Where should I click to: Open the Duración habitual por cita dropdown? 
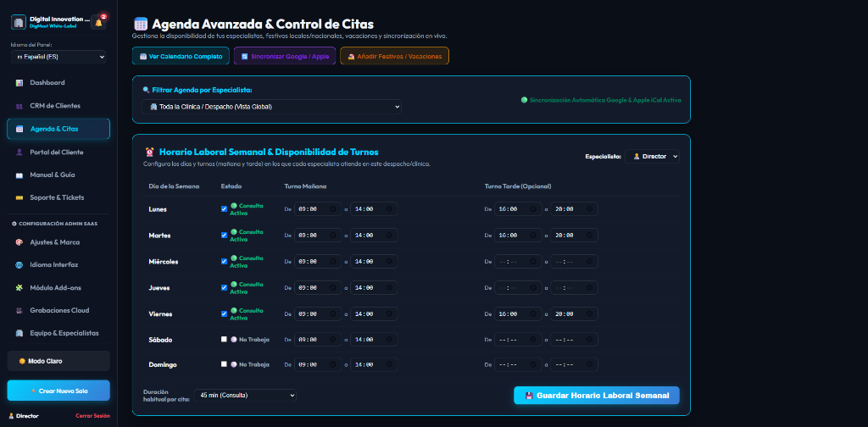point(245,396)
